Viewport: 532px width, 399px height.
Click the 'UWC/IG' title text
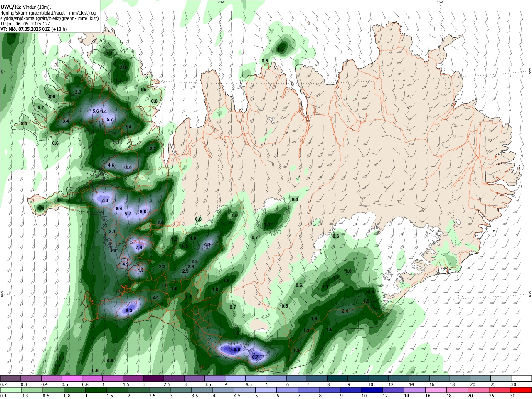(10, 7)
